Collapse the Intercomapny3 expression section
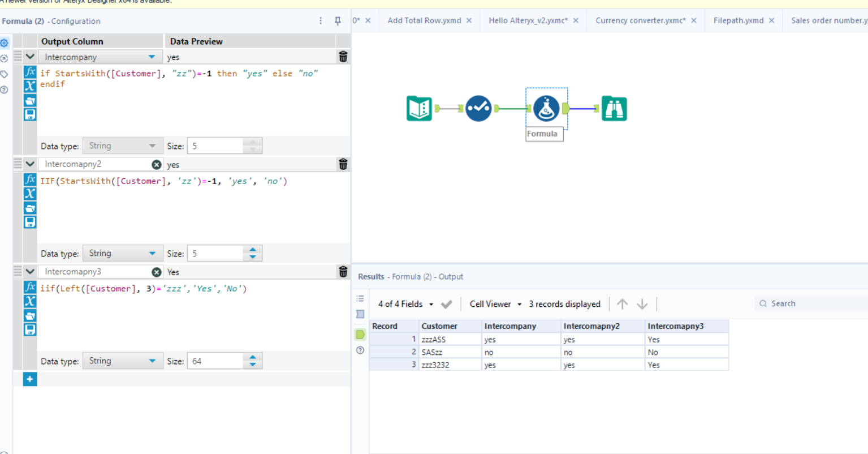The image size is (868, 454). coord(30,272)
